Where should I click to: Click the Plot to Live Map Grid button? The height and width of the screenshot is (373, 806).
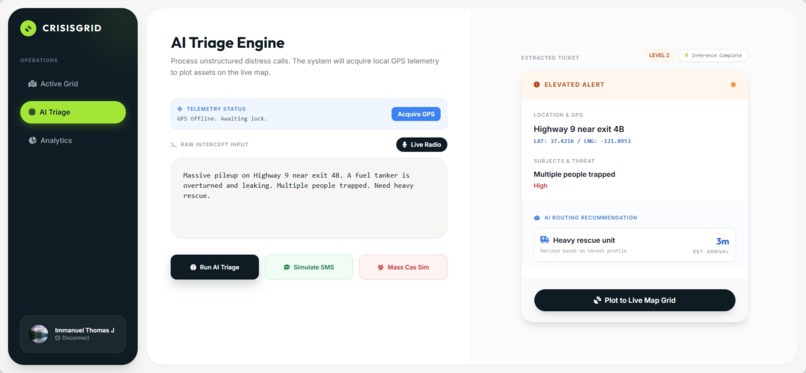point(634,300)
